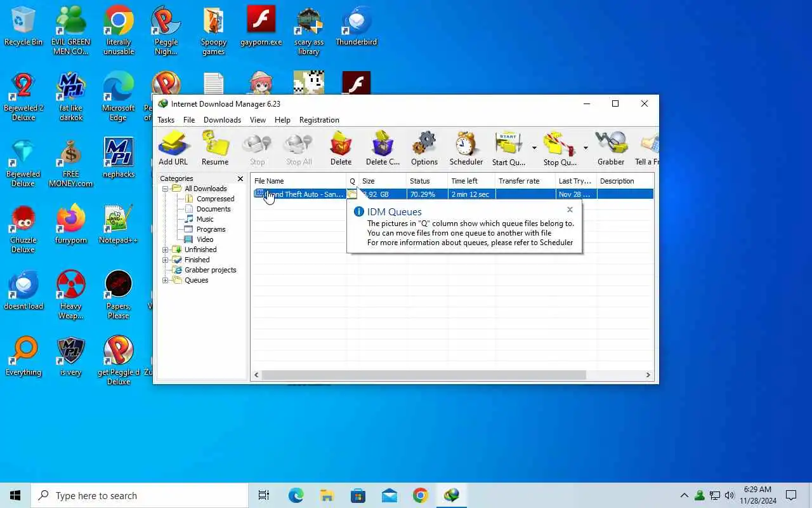Image resolution: width=812 pixels, height=508 pixels.
Task: Open the Scheduler clock icon
Action: tap(466, 148)
